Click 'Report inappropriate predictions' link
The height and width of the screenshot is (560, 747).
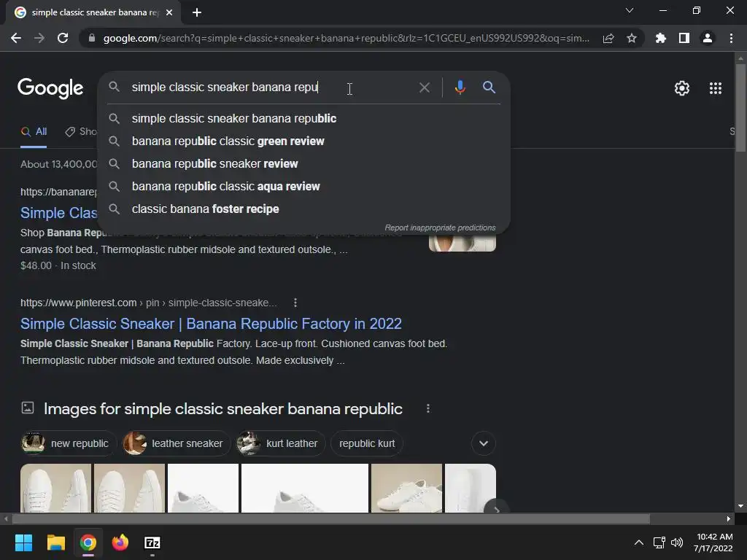(440, 227)
